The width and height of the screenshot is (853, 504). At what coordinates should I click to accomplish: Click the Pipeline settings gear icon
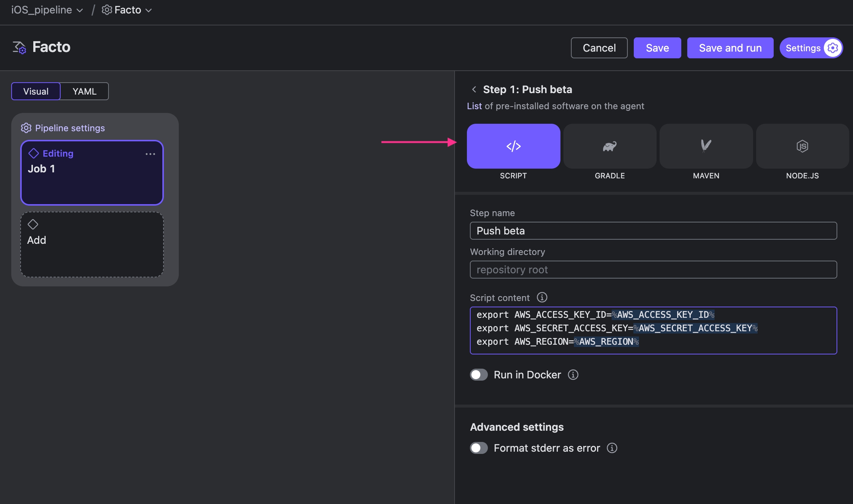click(26, 128)
